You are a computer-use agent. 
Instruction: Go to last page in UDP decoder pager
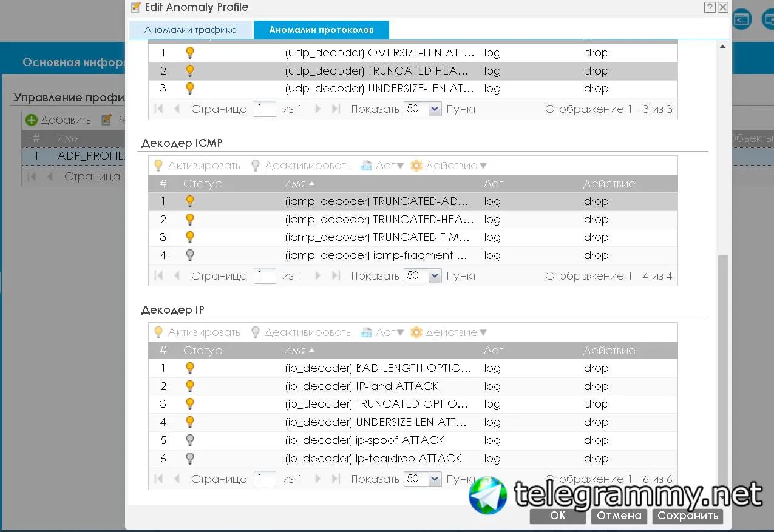[x=336, y=109]
